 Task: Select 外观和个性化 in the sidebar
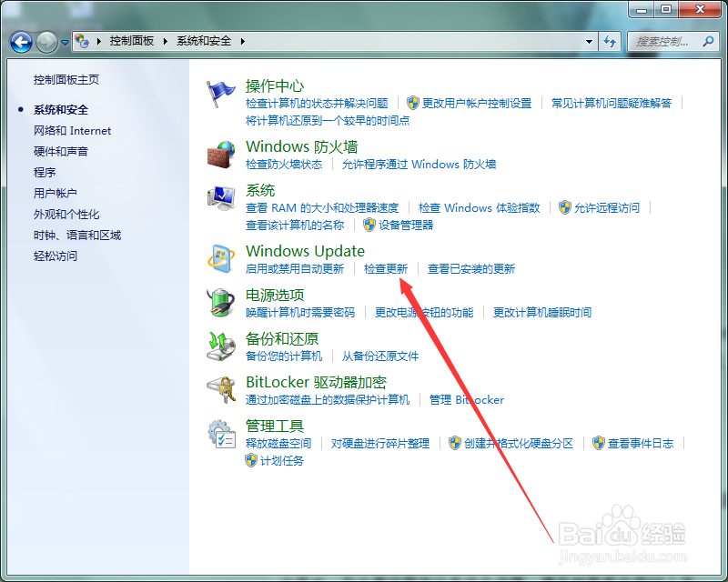click(x=66, y=215)
